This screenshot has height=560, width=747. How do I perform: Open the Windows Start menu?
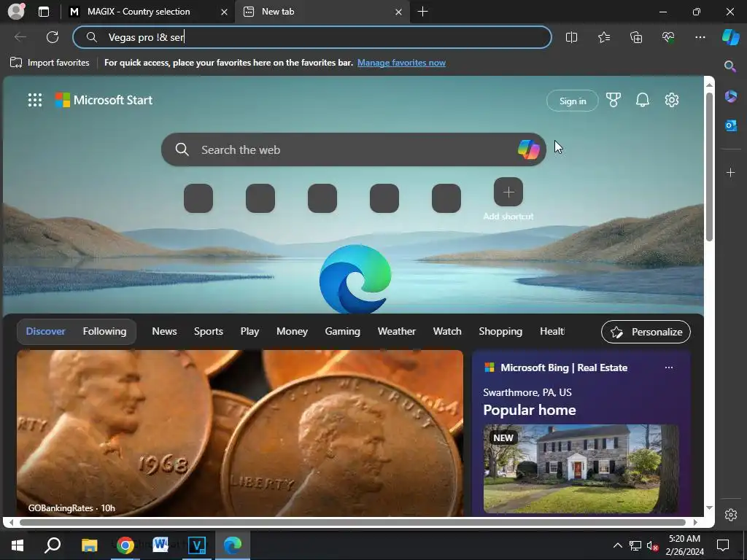18,545
